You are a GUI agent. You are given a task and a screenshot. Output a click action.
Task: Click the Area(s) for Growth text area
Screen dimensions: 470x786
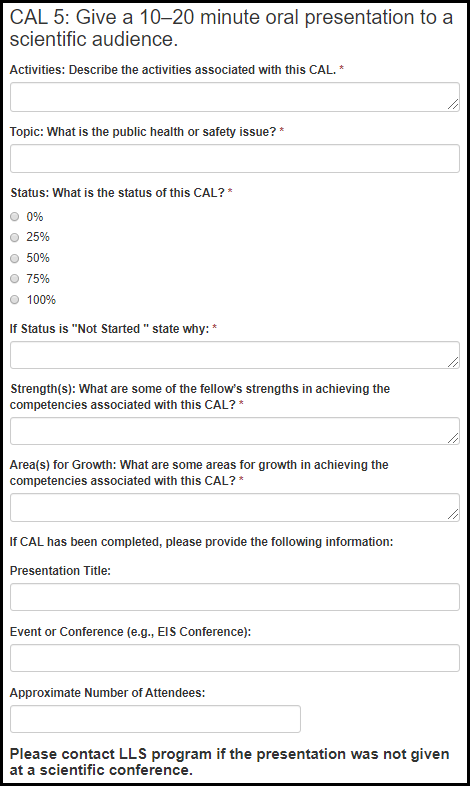coord(234,507)
